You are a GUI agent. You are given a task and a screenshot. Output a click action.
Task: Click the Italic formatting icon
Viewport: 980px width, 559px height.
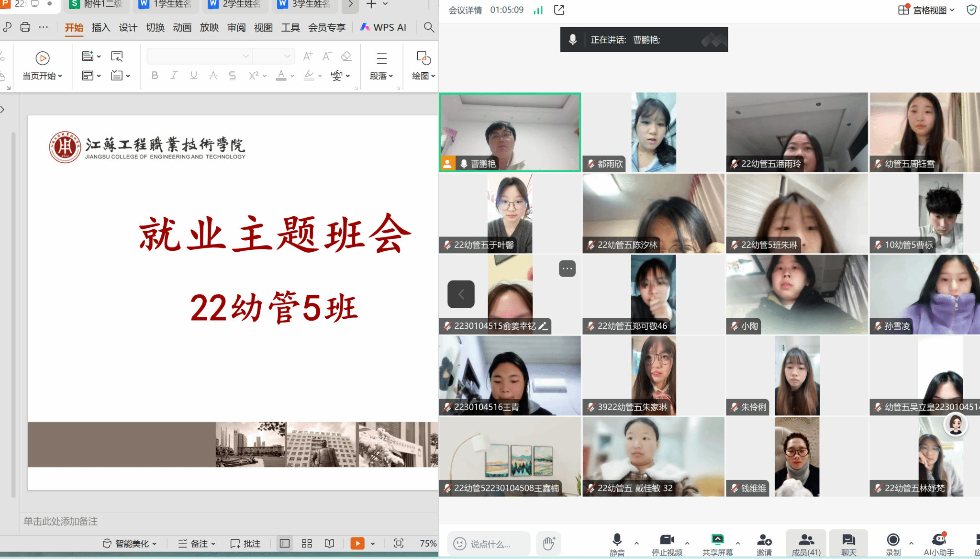coord(174,76)
